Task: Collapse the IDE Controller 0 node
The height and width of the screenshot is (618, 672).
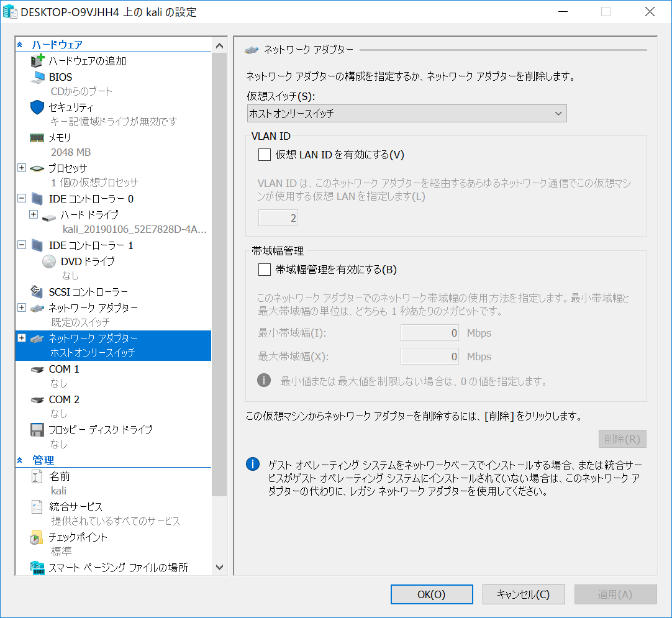Action: coord(22,199)
